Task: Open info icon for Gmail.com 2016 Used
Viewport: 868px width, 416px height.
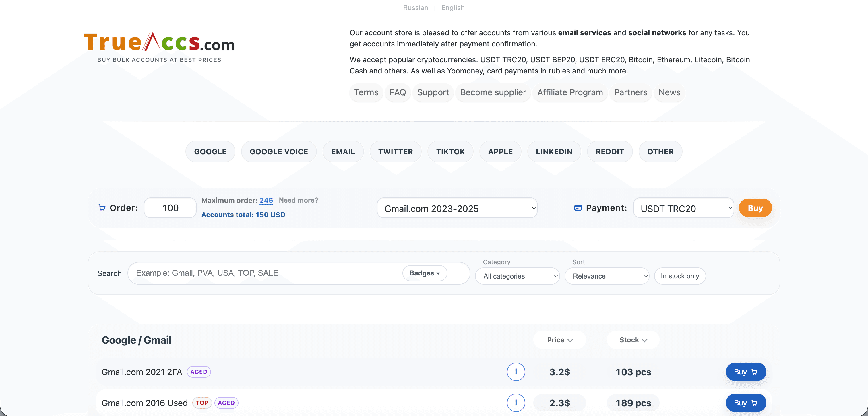Action: coord(516,403)
